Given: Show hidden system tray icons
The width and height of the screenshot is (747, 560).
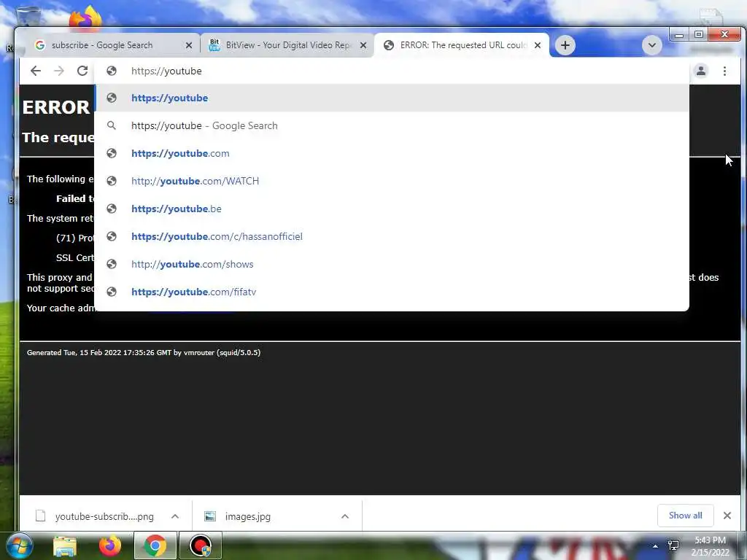Looking at the screenshot, I should click(656, 546).
